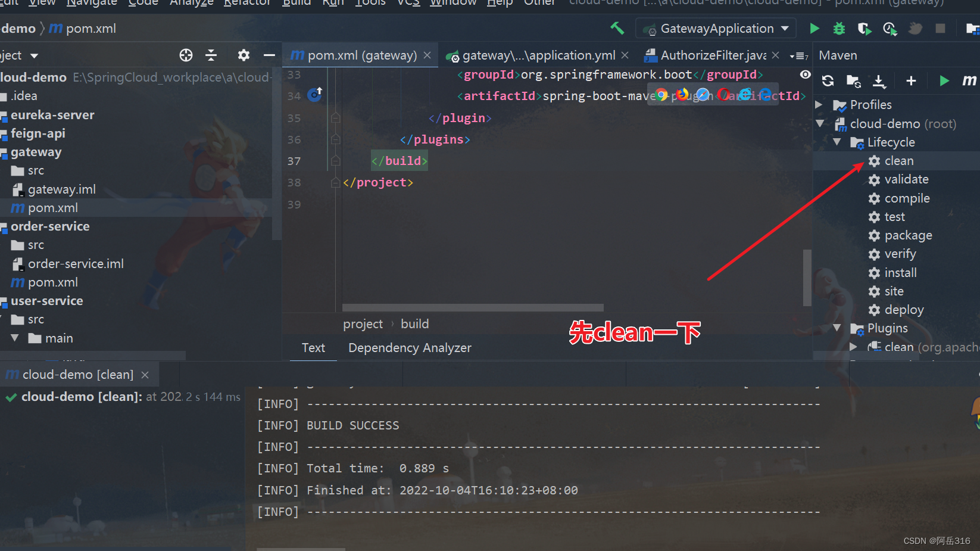
Task: Start debugging with the bug icon
Action: click(839, 28)
